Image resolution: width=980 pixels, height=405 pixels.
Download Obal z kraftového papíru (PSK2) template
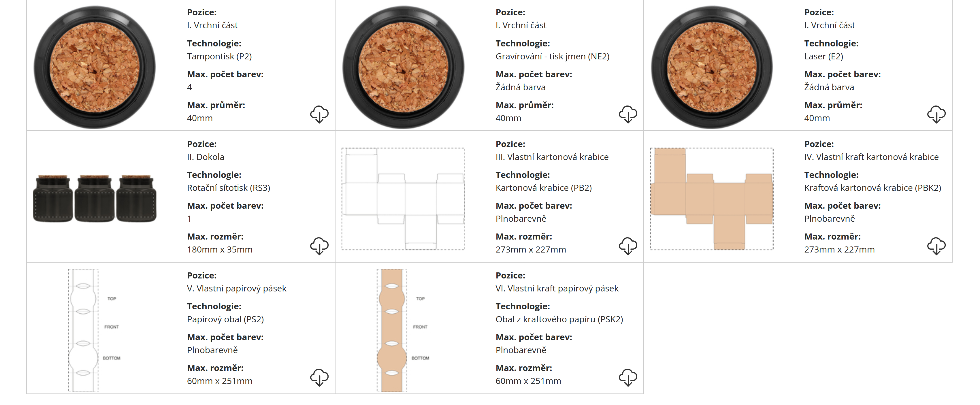(628, 377)
